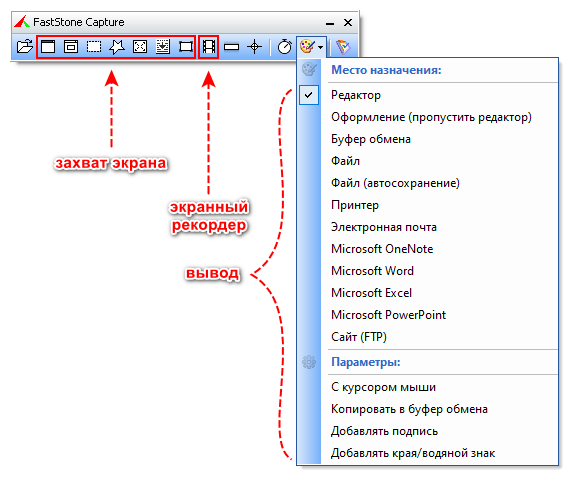570x477 pixels.
Task: Select Capture Fixed Region icon
Action: coord(186,47)
